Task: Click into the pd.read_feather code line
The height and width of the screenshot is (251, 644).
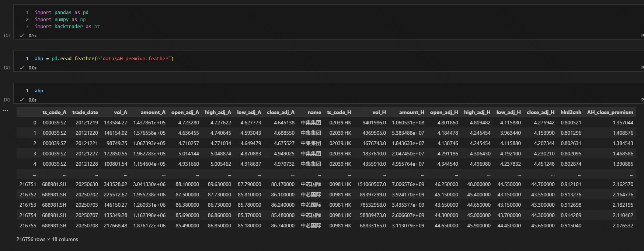Action: [104, 59]
